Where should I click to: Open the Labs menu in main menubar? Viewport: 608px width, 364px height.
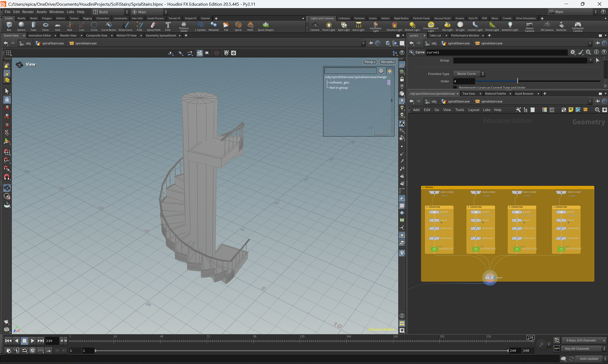point(71,12)
